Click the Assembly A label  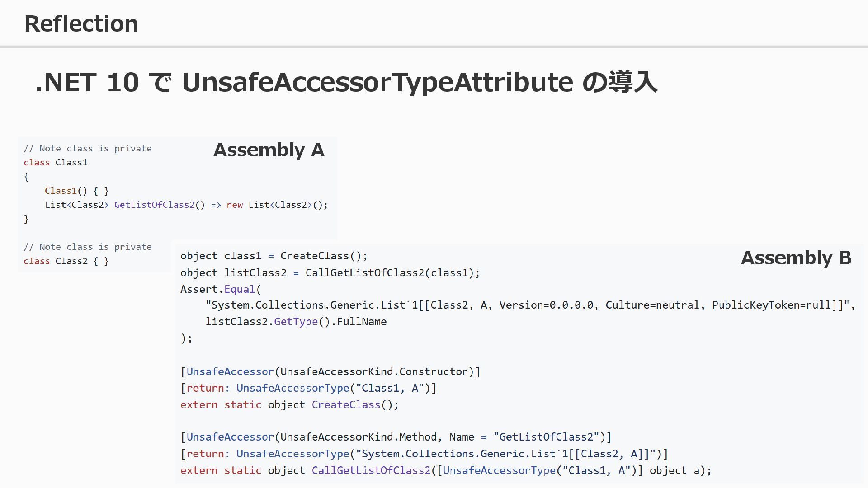point(269,150)
